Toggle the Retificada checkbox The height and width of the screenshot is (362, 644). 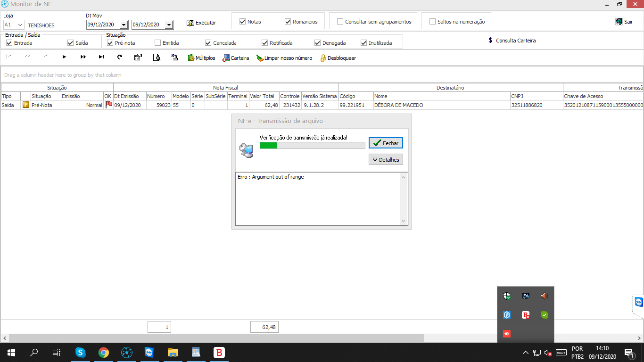tap(264, 43)
